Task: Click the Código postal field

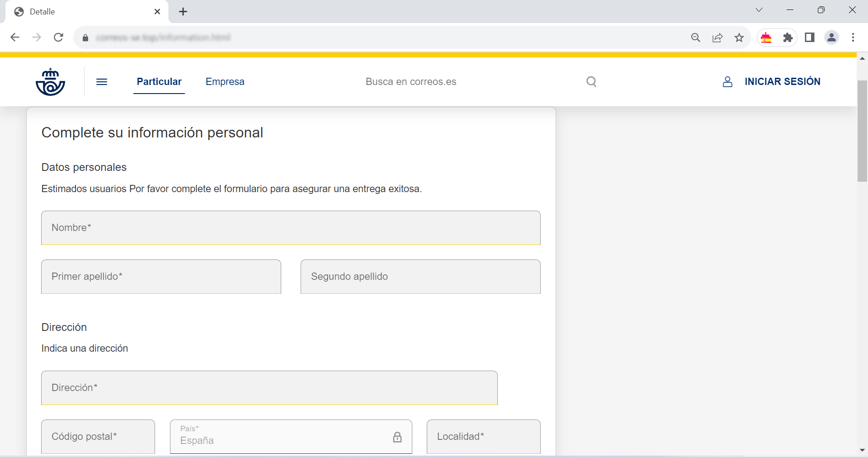Action: tap(98, 437)
